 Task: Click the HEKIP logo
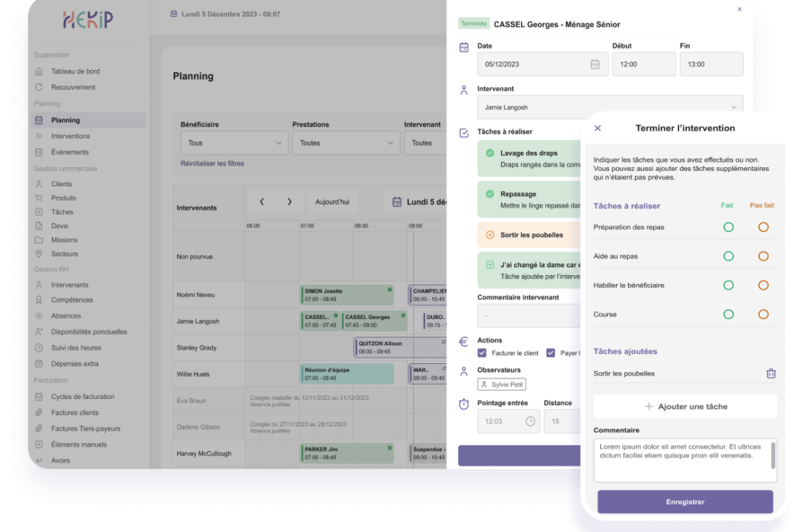[88, 20]
